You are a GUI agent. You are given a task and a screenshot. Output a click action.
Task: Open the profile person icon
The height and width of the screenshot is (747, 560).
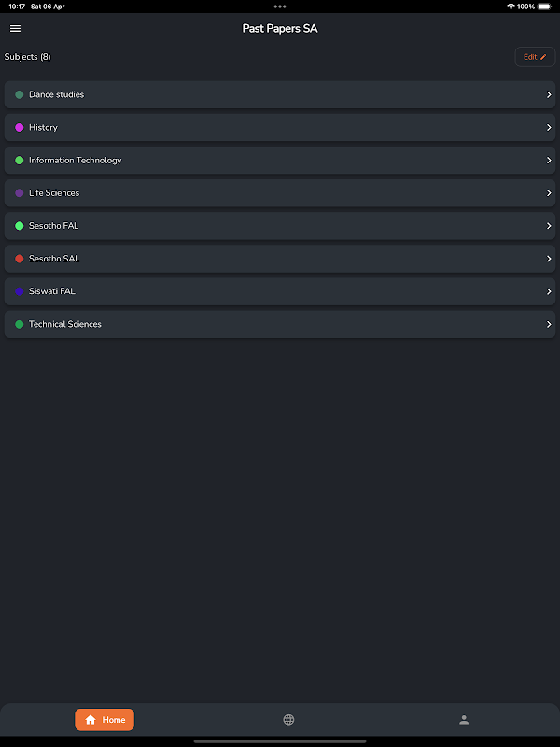[464, 720]
